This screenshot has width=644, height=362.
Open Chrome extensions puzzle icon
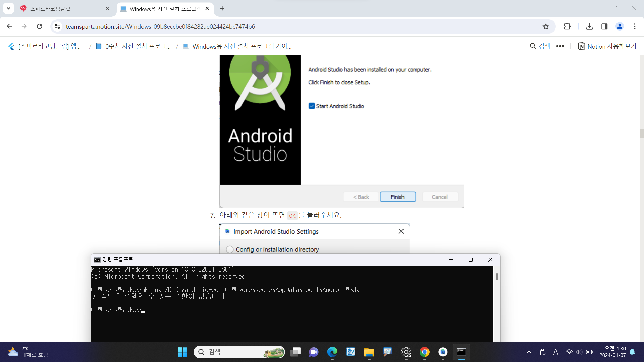567,26
